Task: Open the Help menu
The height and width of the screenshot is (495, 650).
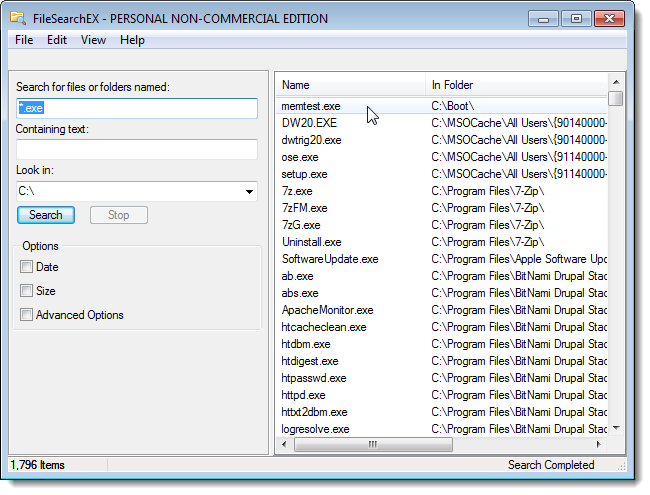Action: [x=132, y=40]
